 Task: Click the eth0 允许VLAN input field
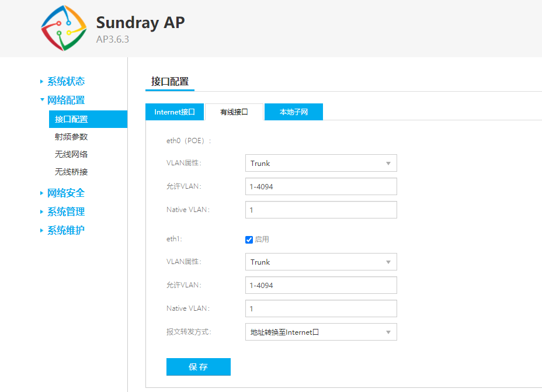321,186
